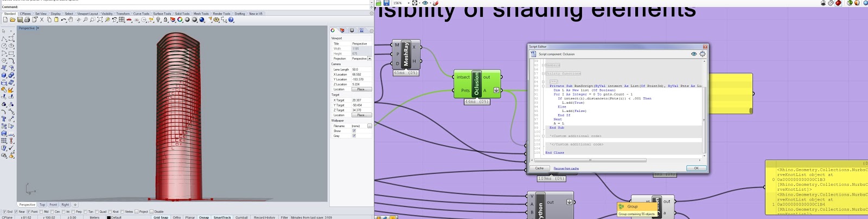Click the Script Editor horizontal scrollbar

(x=590, y=160)
